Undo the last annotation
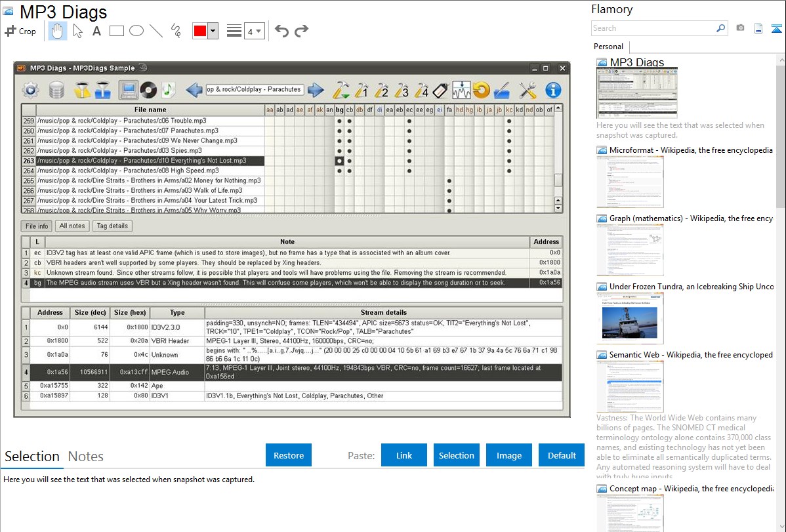This screenshot has width=786, height=532. click(281, 31)
